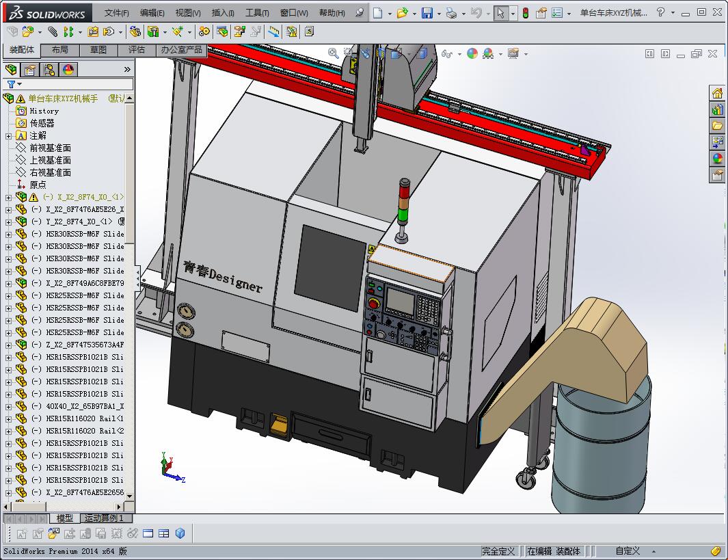
Task: Open the PropertyManager tab in the left panel
Action: tap(30, 70)
